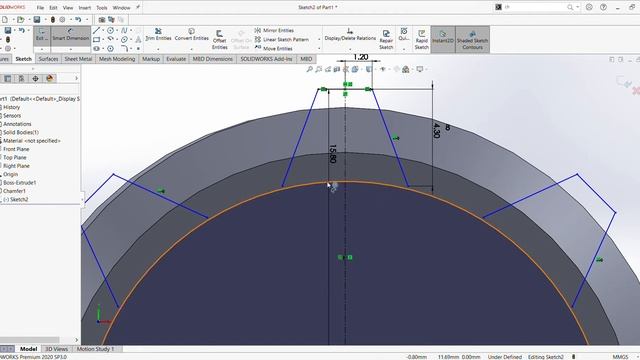Open Line tool dropdown arrow
The height and width of the screenshot is (360, 640).
(x=103, y=31)
